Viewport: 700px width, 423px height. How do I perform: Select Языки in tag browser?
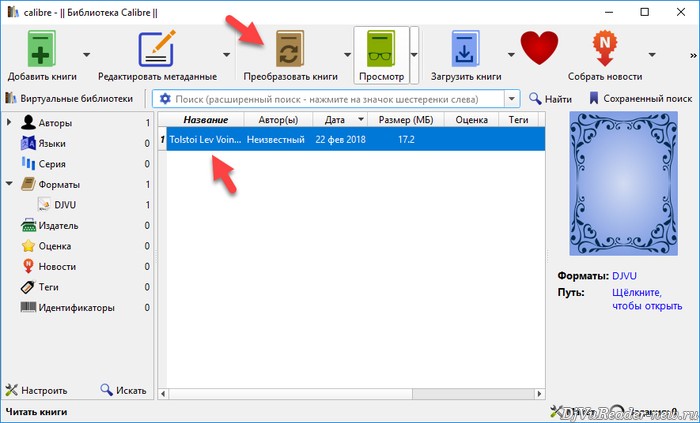[x=52, y=143]
